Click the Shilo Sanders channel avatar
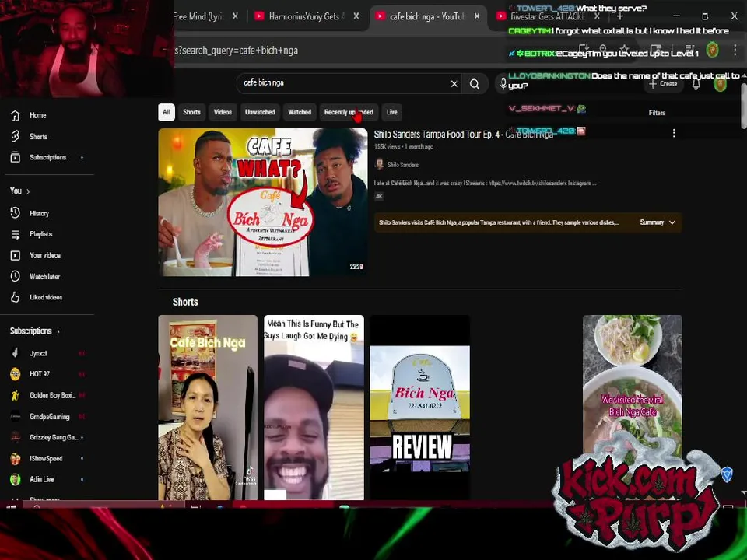The height and width of the screenshot is (560, 747). [379, 164]
